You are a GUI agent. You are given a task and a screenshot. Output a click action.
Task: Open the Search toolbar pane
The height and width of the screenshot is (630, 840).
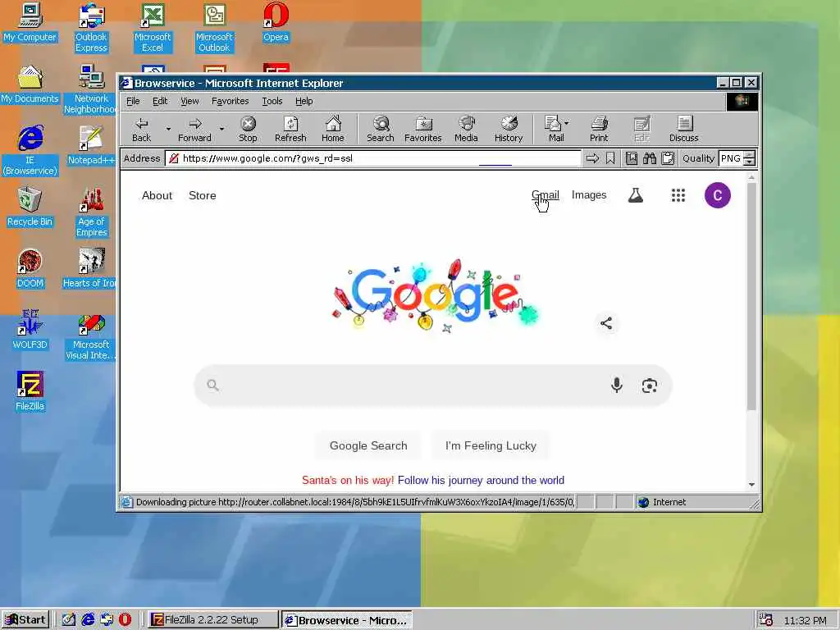coord(381,130)
